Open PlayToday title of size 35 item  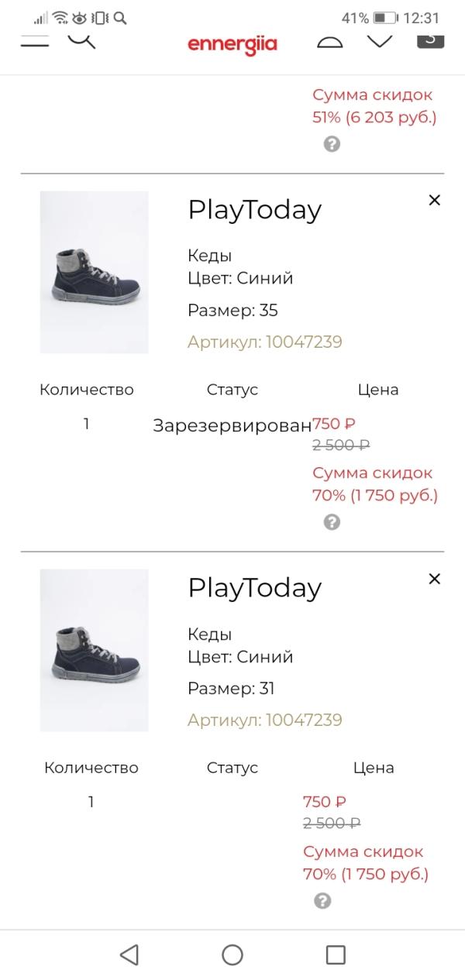tap(254, 210)
